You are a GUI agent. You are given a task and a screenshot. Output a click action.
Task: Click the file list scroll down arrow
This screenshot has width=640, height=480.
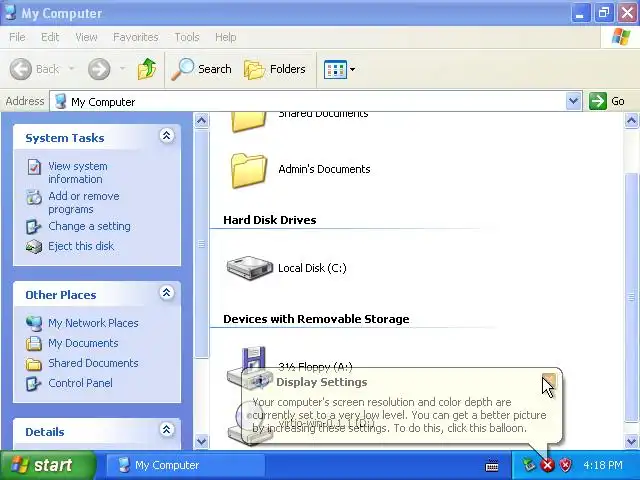(x=631, y=441)
